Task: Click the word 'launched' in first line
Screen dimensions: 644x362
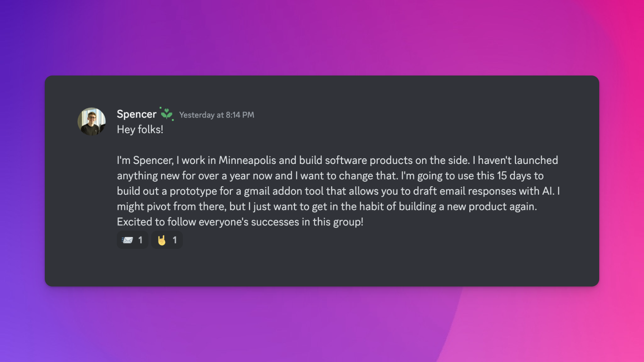Action: [536, 161]
